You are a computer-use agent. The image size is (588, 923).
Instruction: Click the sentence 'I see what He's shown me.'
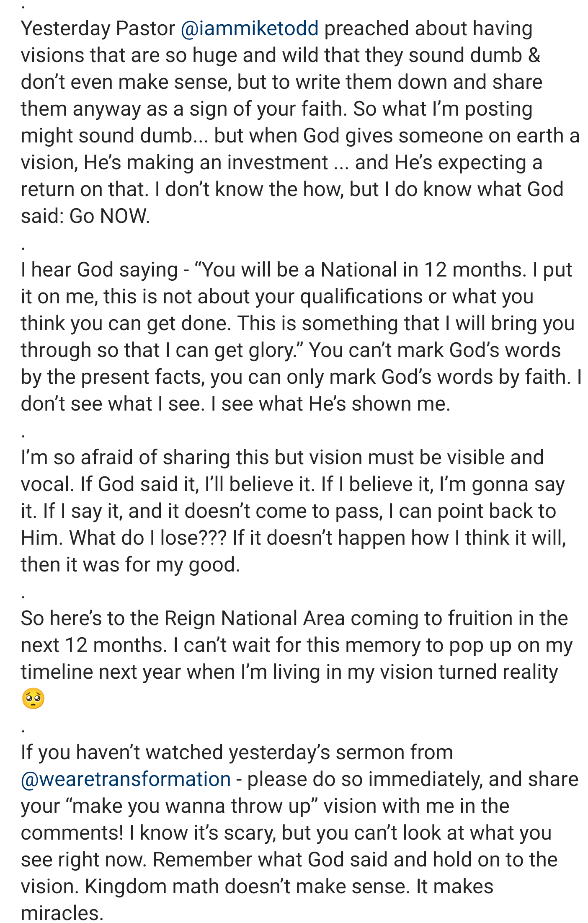point(331,404)
